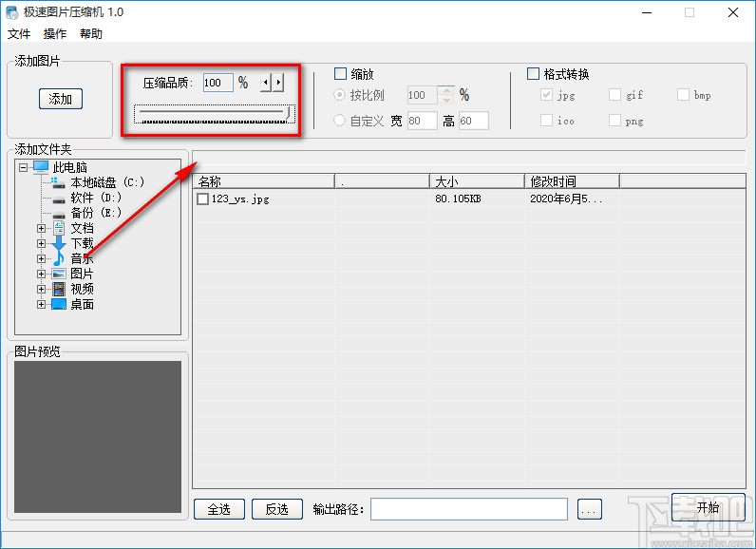Click the 输出路径 output path field
The width and height of the screenshot is (756, 549).
[469, 509]
